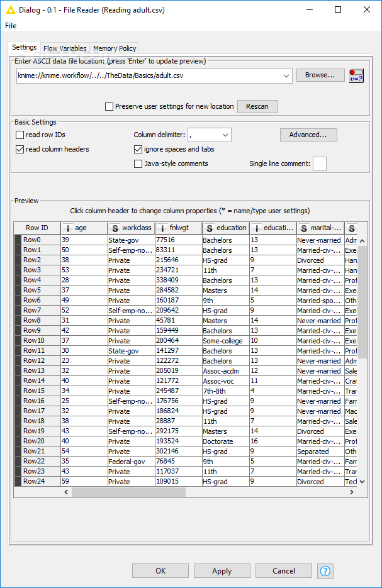The image size is (382, 588).
Task: Click the Cancel button
Action: 284,571
